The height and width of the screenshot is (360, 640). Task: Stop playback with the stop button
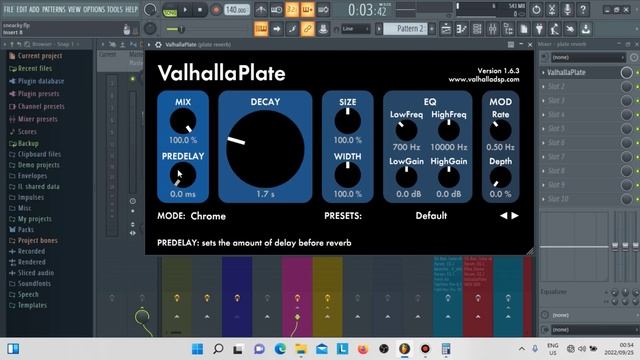coord(200,10)
